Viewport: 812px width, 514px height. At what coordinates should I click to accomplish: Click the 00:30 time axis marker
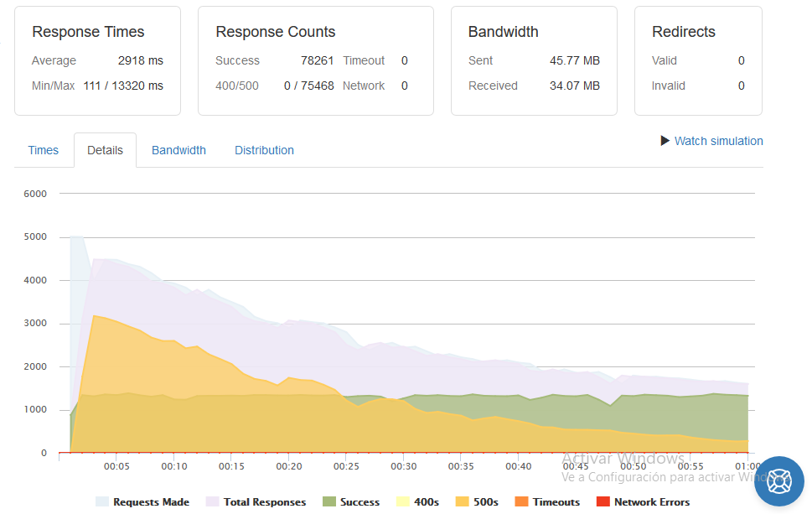click(x=403, y=466)
